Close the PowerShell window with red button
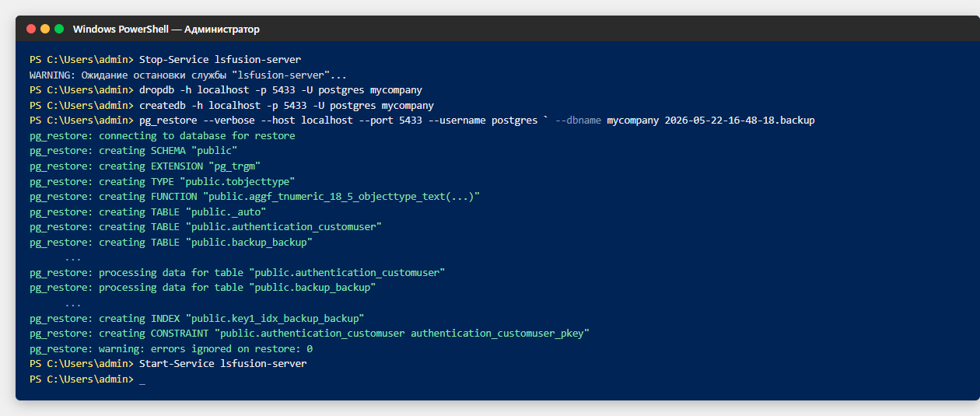 31,29
